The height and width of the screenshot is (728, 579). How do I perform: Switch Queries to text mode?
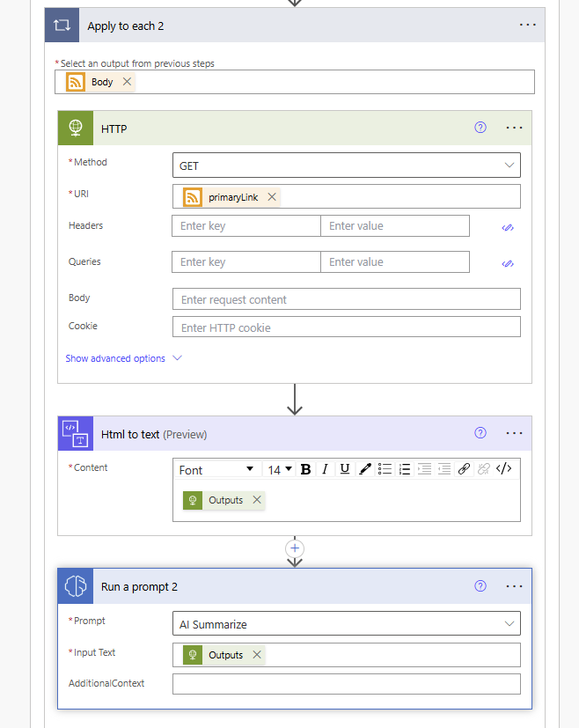[508, 264]
